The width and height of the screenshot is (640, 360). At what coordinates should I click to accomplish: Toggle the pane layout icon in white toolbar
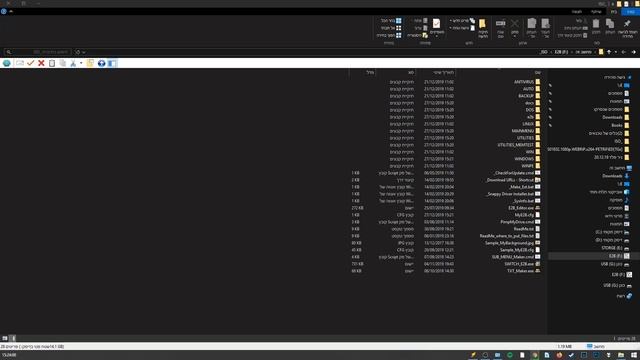tap(112, 63)
